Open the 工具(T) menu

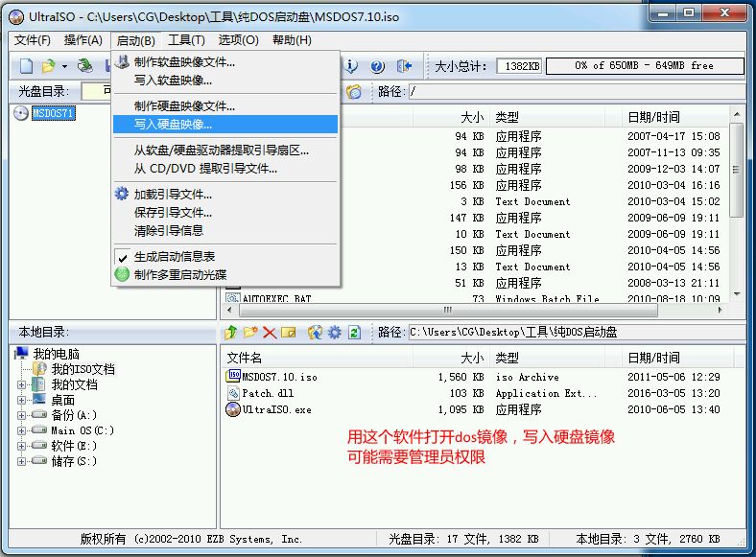(186, 40)
